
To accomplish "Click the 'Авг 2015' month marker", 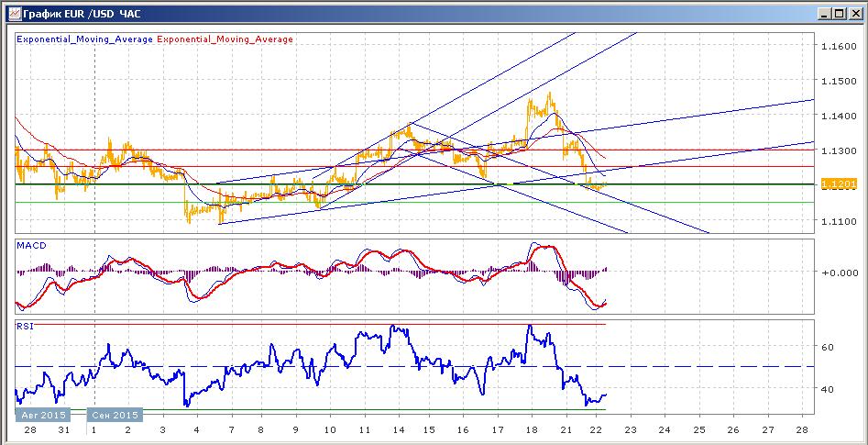I will point(44,415).
